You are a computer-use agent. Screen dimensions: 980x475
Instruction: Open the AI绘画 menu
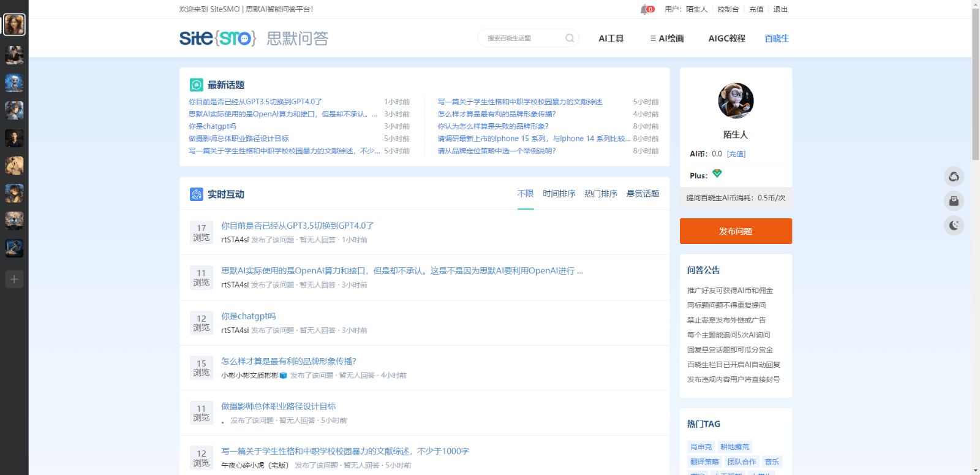pos(671,38)
